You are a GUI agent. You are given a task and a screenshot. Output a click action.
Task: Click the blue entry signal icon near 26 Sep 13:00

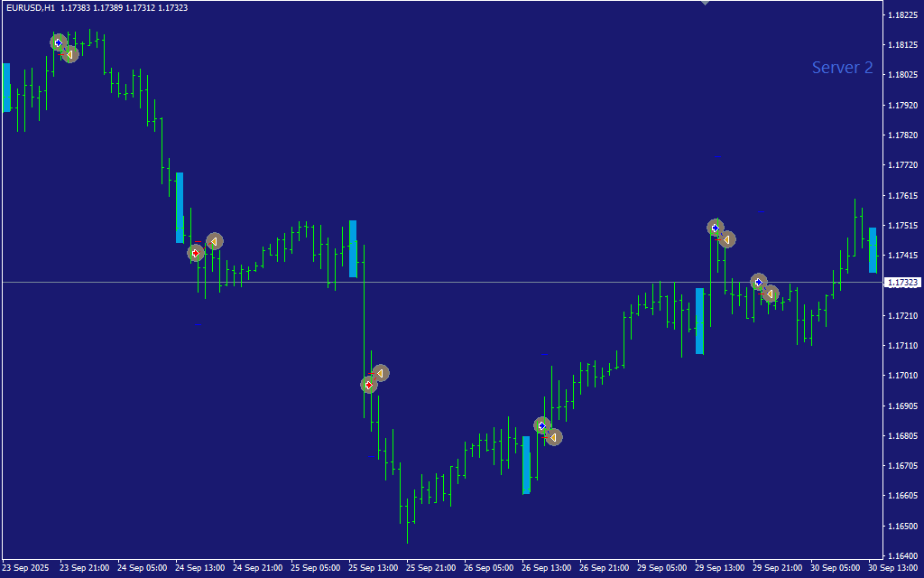click(541, 425)
